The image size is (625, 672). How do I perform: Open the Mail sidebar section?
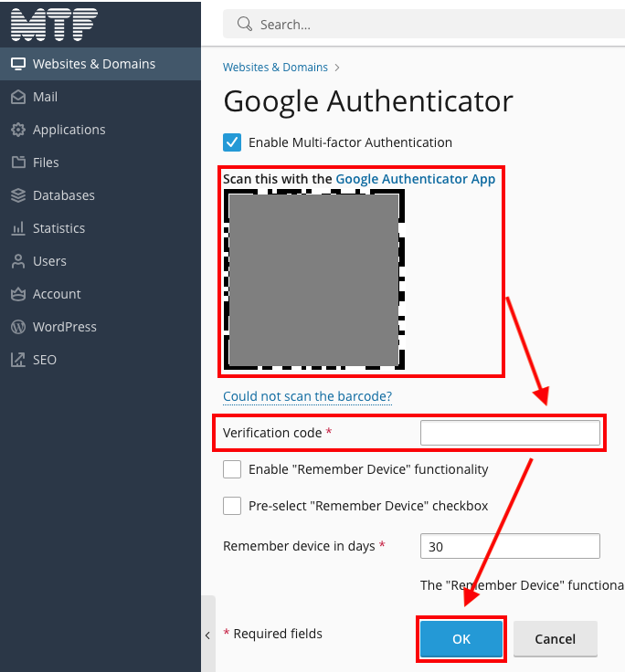[x=45, y=97]
